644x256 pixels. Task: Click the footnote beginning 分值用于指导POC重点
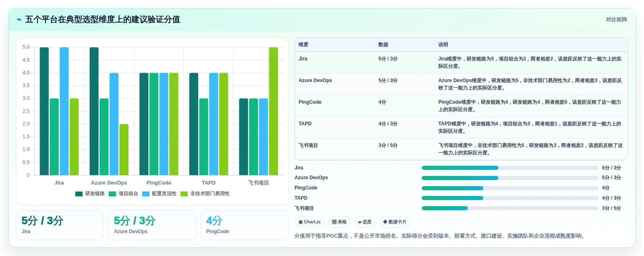tap(440, 236)
